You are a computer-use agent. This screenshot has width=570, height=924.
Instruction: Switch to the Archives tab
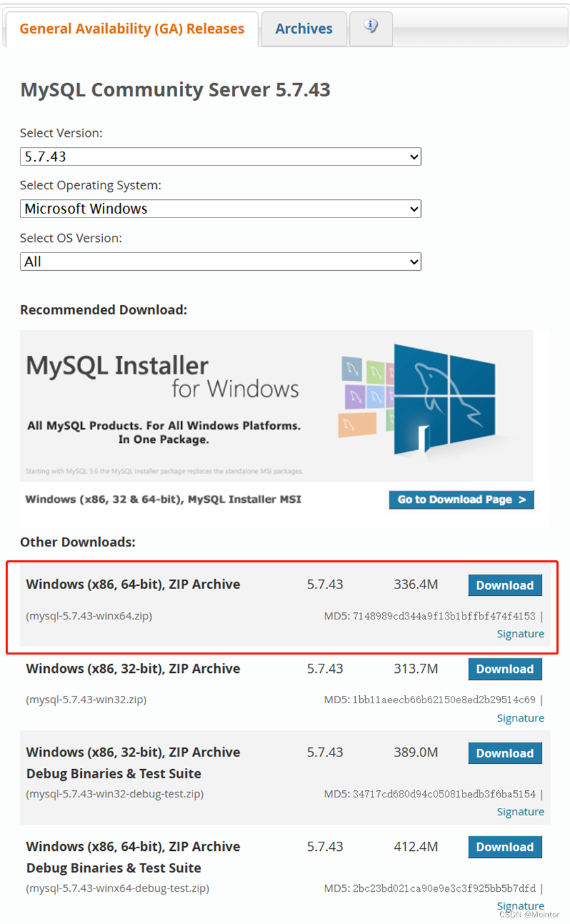click(x=303, y=28)
